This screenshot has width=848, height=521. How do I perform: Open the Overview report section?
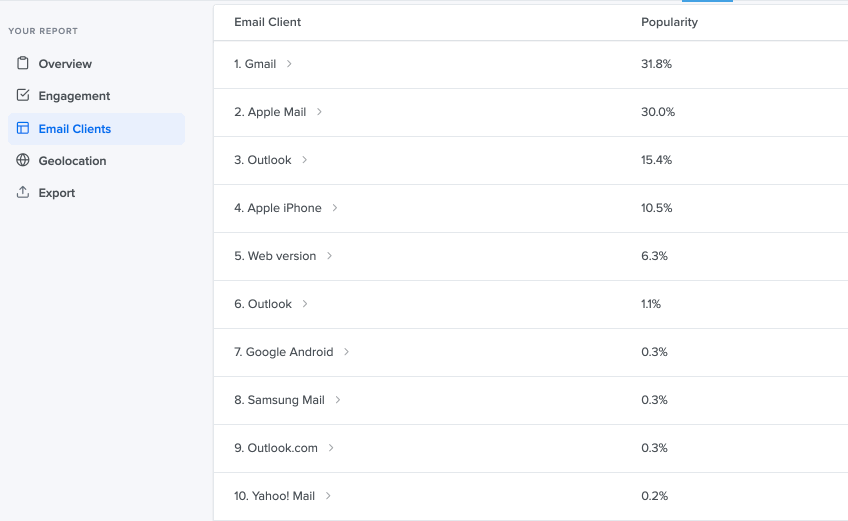[x=65, y=64]
